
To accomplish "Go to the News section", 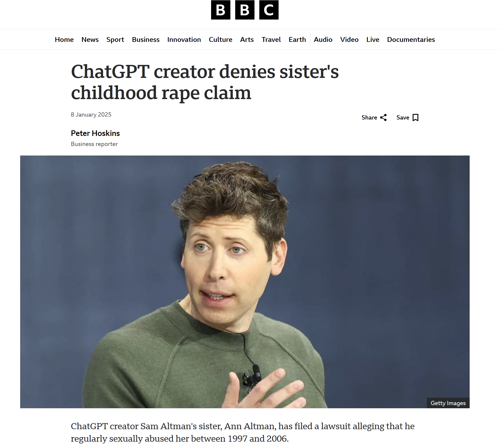I will 90,39.
